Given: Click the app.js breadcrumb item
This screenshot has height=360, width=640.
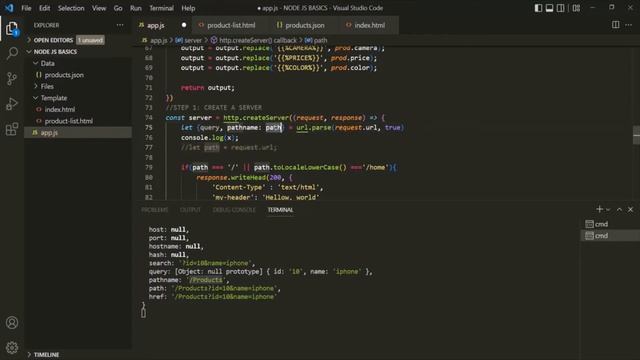Looking at the screenshot, I should tap(155, 40).
